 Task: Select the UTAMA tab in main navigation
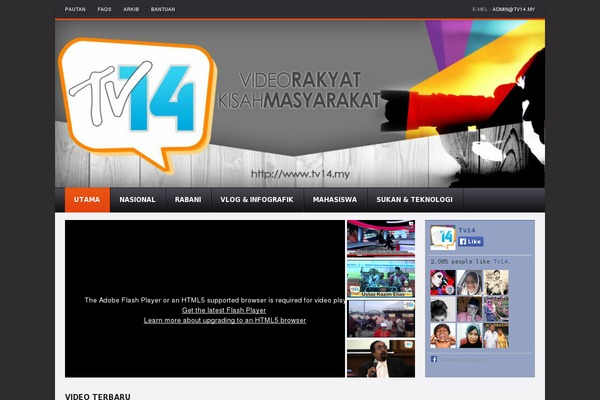[87, 199]
